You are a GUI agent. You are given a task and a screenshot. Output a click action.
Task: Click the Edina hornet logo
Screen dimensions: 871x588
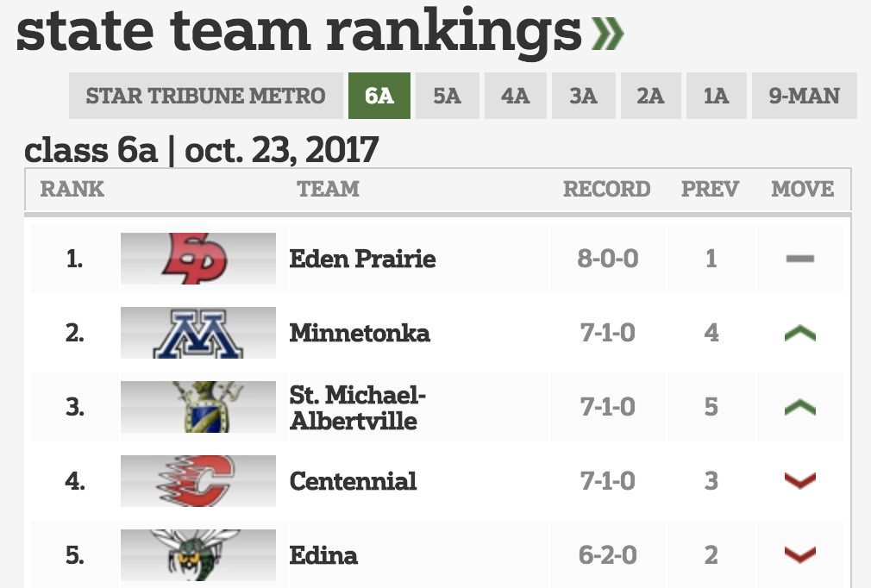coord(197,554)
